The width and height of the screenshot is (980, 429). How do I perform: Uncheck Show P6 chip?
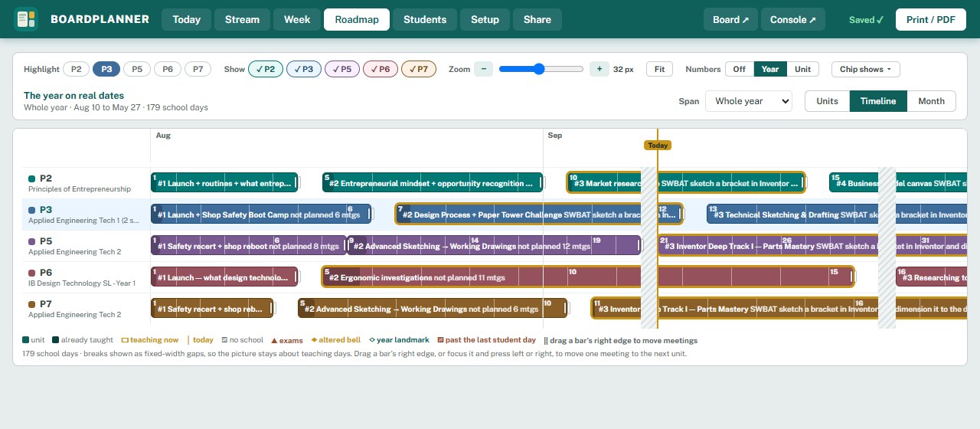(381, 69)
